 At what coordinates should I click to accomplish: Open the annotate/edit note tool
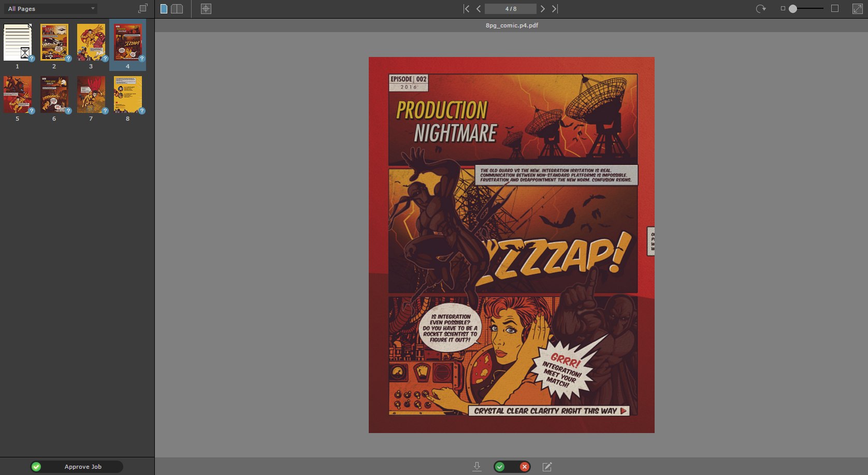pyautogui.click(x=547, y=467)
